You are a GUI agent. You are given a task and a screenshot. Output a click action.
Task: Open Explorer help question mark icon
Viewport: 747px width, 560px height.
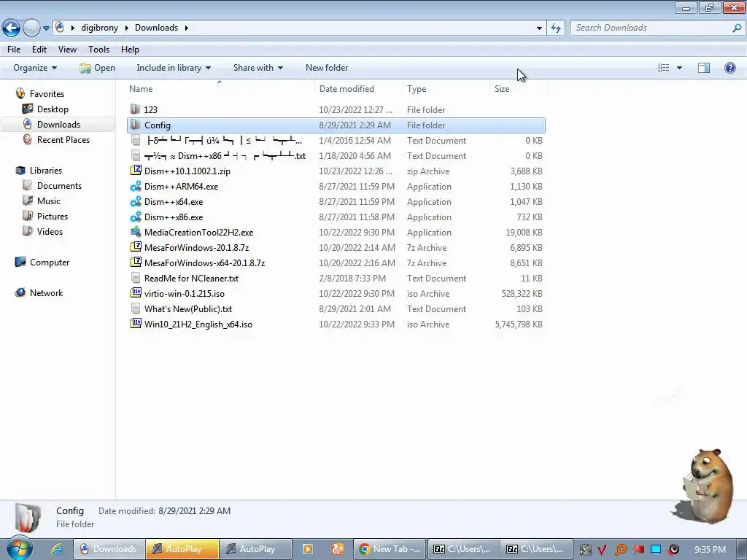[729, 68]
